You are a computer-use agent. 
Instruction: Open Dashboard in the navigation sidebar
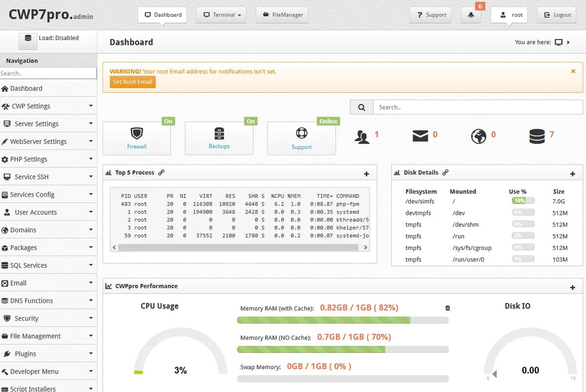click(x=48, y=88)
